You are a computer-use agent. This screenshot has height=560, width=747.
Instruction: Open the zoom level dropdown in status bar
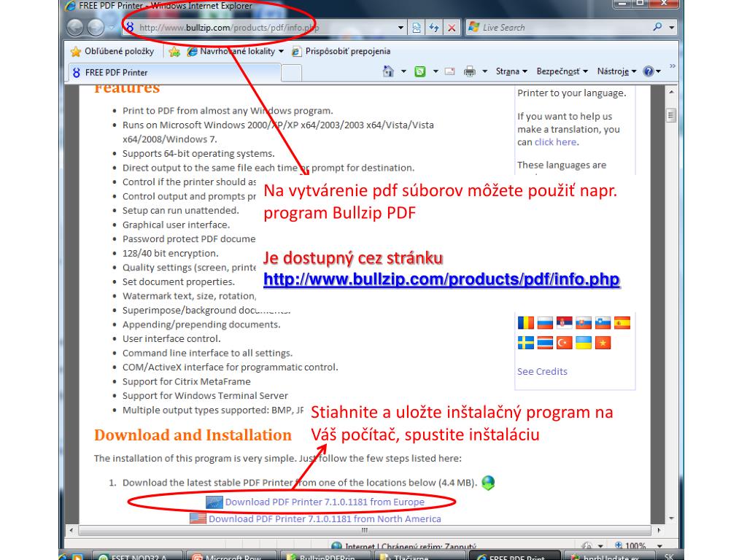pyautogui.click(x=659, y=545)
